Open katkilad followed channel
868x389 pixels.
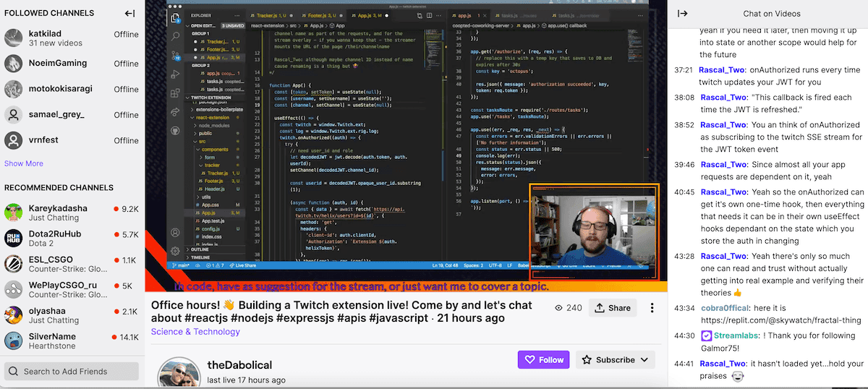tap(72, 38)
